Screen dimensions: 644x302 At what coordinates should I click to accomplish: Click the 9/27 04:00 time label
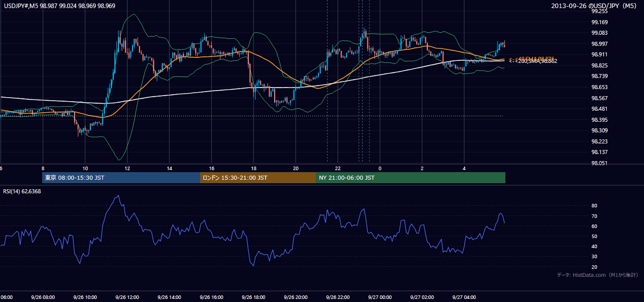coord(464,297)
